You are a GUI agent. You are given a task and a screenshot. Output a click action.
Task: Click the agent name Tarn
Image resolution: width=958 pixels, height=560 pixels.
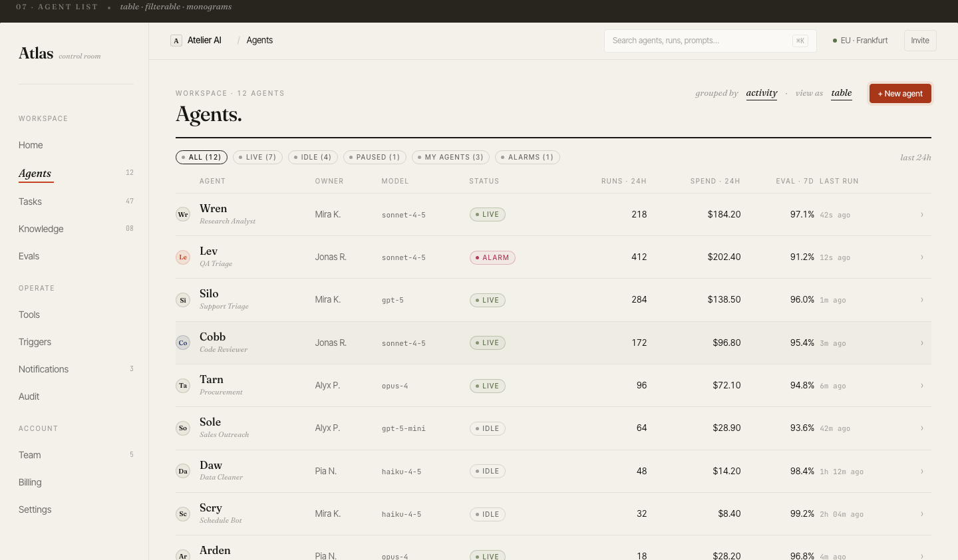click(x=212, y=379)
